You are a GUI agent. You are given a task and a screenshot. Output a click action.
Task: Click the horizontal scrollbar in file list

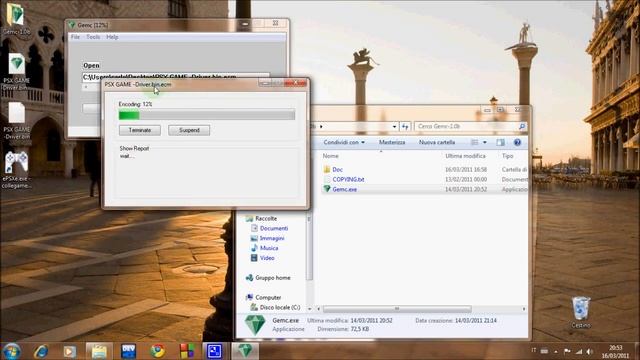397,309
